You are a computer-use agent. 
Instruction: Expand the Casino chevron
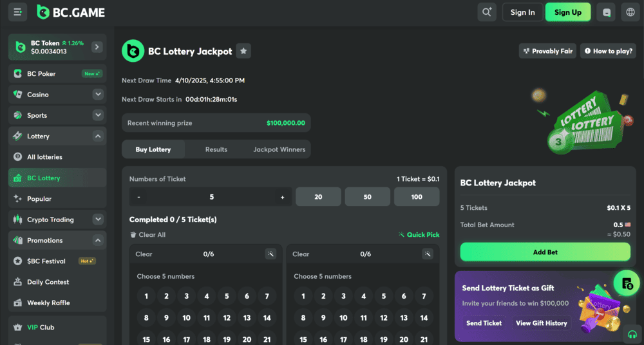pos(98,95)
